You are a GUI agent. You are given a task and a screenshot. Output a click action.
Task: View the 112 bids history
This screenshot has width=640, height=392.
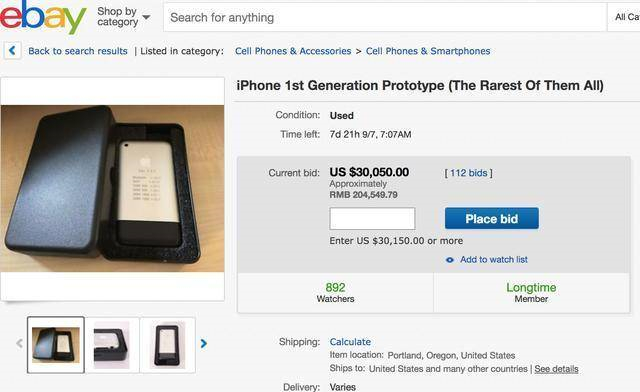(x=469, y=173)
